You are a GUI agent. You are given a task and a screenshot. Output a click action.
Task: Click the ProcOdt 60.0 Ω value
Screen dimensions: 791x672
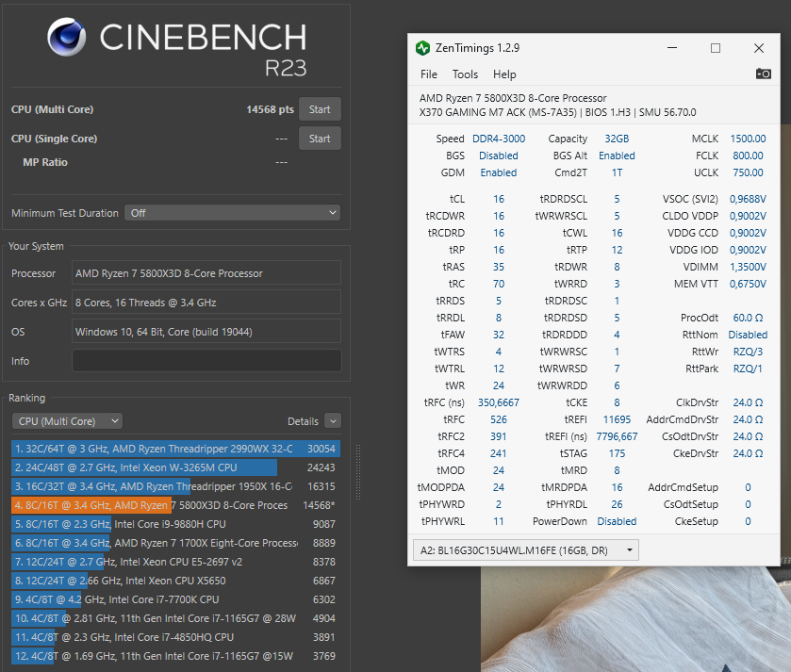click(748, 318)
